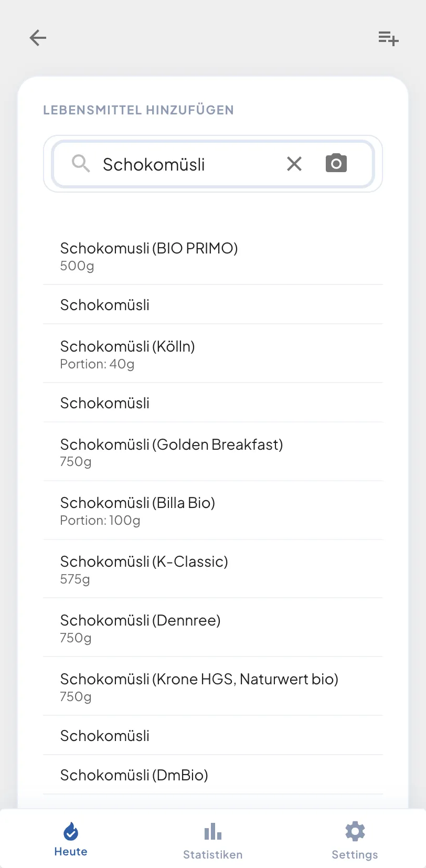Screen dimensions: 426x868
Task: Tap the back arrow icon
Action: [x=38, y=38]
